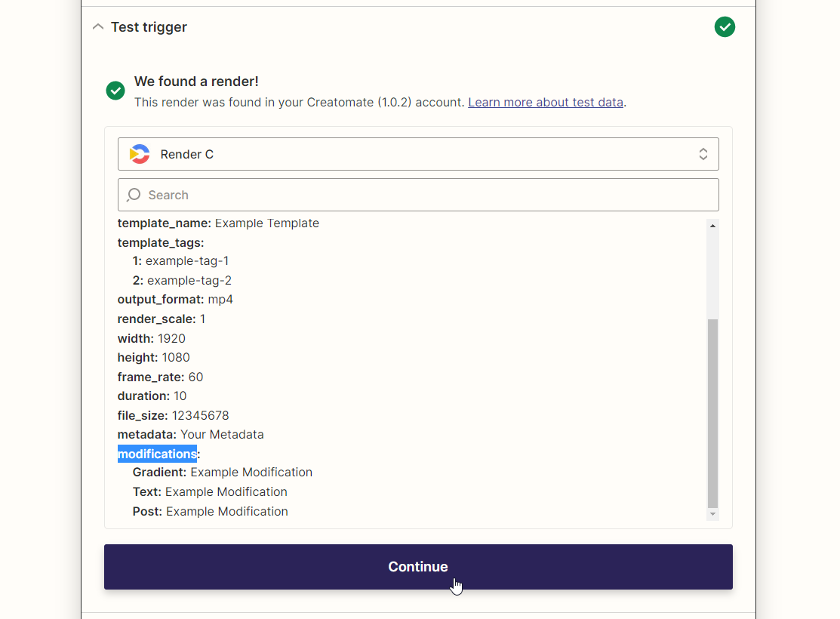Click the magnifier icon in Search box
Viewport: 840px width, 619px height.
point(134,195)
